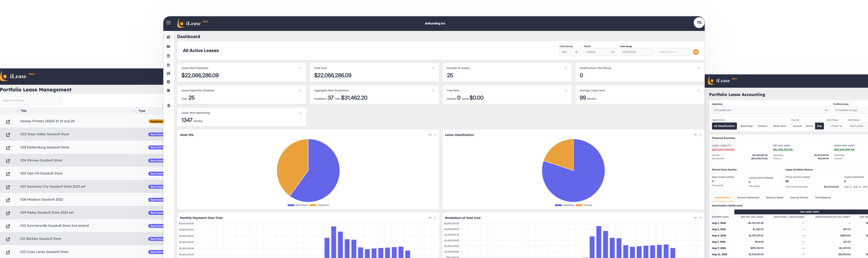
Task: Open the Time Interval Year dropdown
Action: point(570,52)
